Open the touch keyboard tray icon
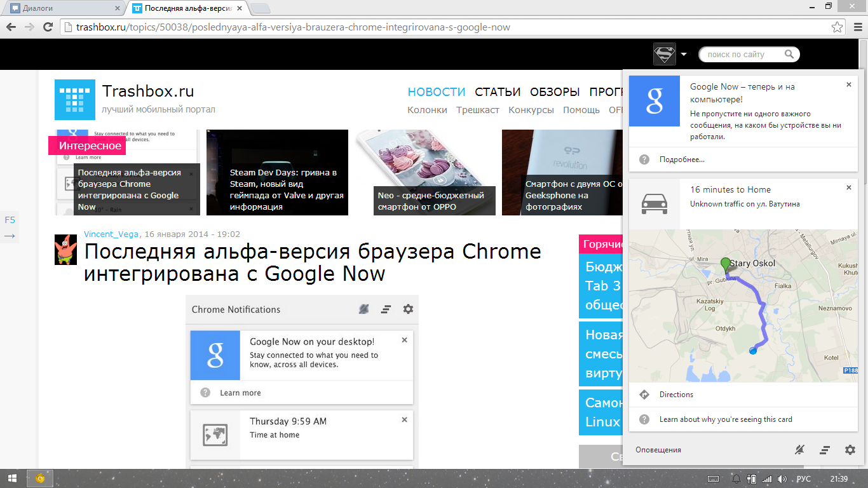Screen dimensions: 868x488 point(713,479)
